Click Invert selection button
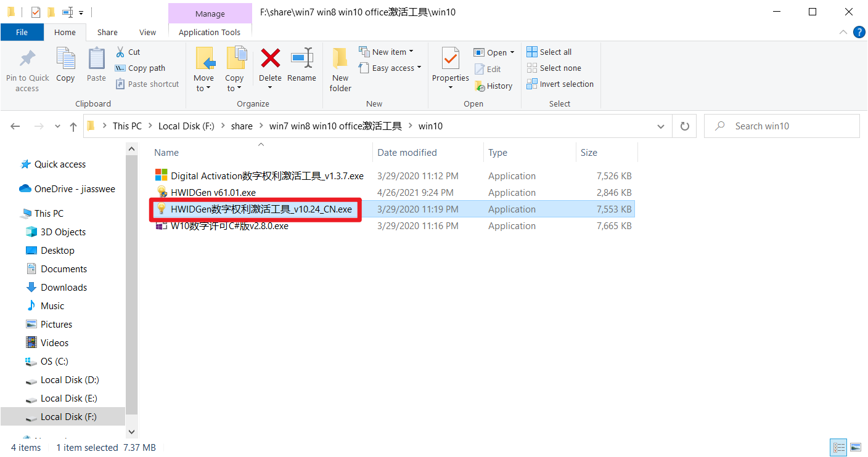The height and width of the screenshot is (457, 868). [x=560, y=84]
